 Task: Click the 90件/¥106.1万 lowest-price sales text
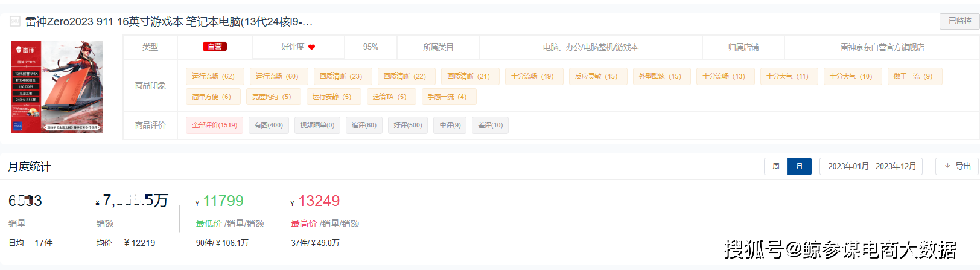click(x=222, y=243)
